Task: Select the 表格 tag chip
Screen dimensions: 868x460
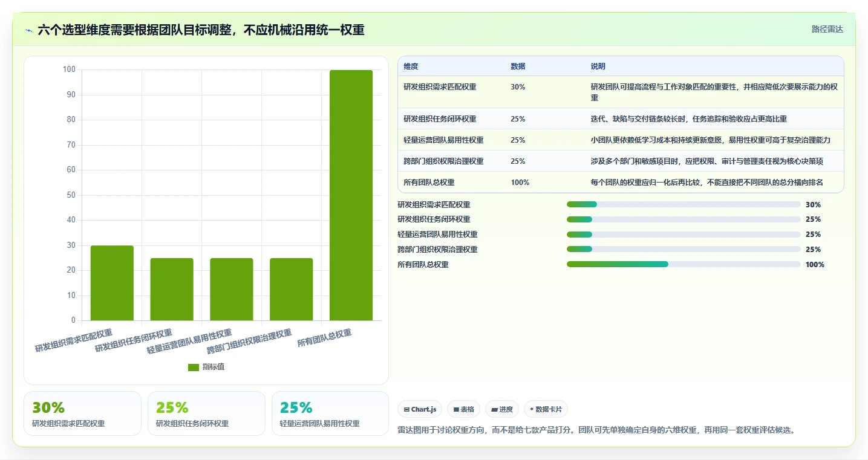Action: (463, 409)
